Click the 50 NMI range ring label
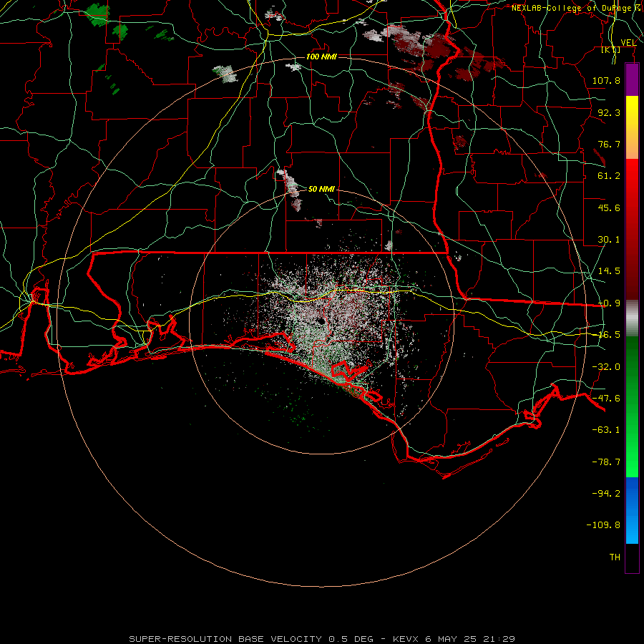644x644 pixels. point(321,189)
